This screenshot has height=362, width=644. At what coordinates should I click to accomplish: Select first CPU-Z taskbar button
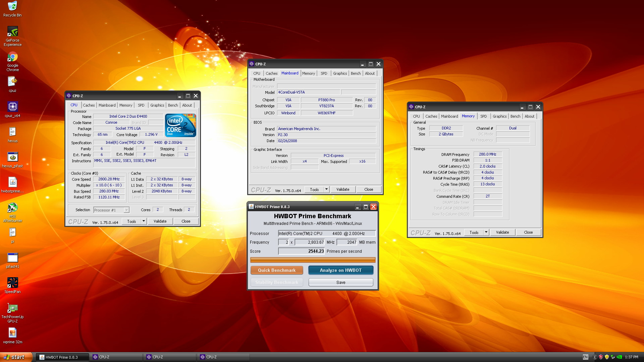(x=116, y=357)
